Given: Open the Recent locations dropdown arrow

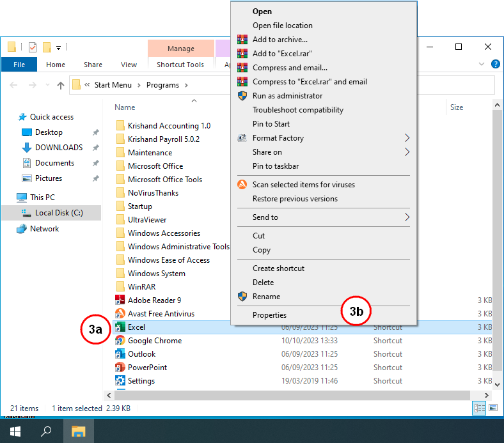Looking at the screenshot, I should coord(47,85).
